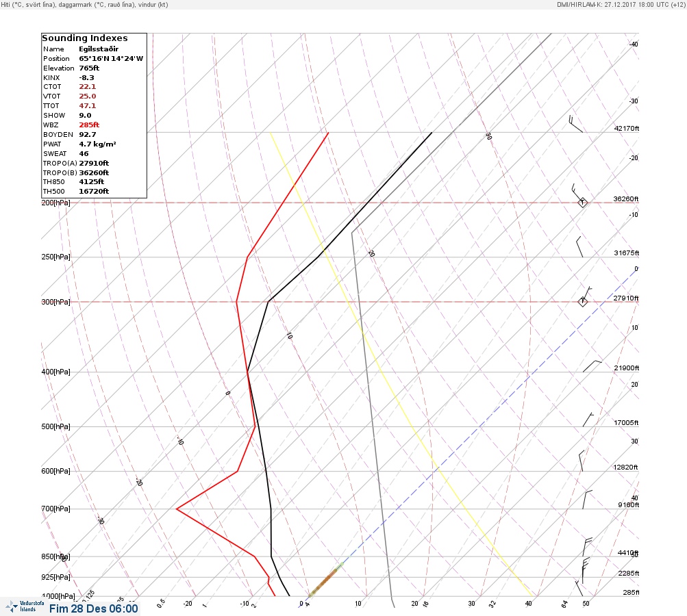Click the VTOT value "25.0"
Viewport: 687px width, 616px height.
point(87,97)
